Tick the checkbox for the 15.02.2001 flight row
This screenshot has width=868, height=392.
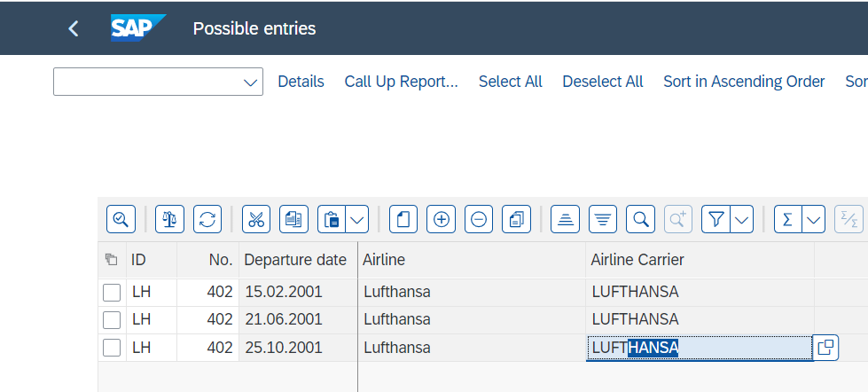(112, 292)
